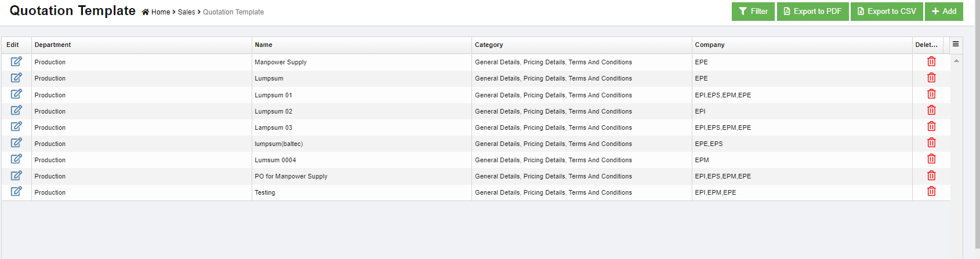
Task: Click the grid scrollbar up arrow
Action: pyautogui.click(x=956, y=61)
